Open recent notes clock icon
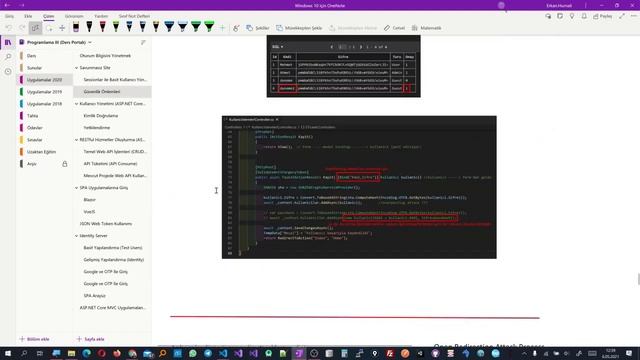The height and width of the screenshot is (360, 640). (8, 71)
